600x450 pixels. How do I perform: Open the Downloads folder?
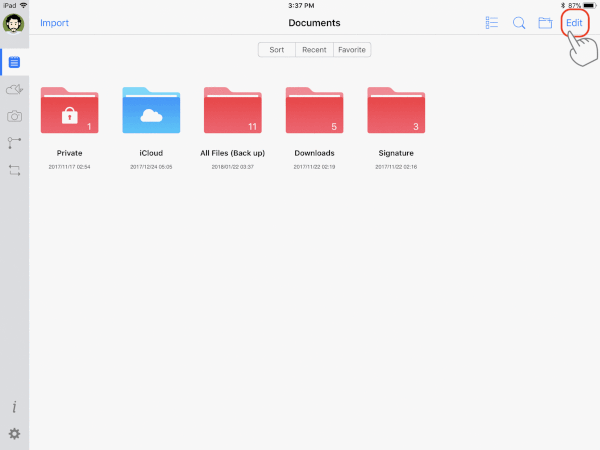315,111
